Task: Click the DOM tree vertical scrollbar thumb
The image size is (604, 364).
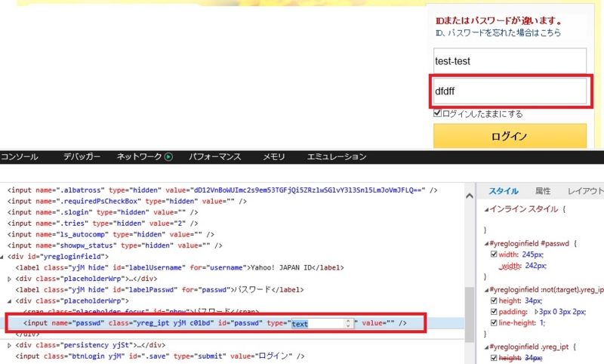Action: 469,314
